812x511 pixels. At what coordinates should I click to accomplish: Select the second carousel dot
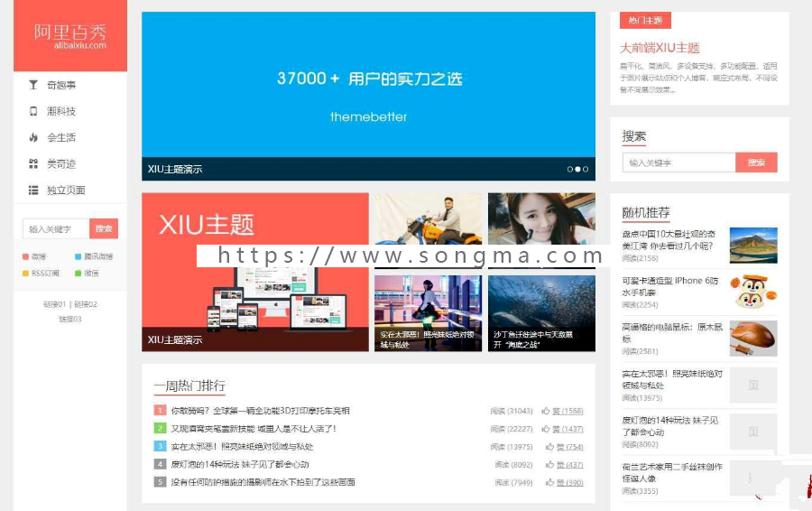point(577,169)
